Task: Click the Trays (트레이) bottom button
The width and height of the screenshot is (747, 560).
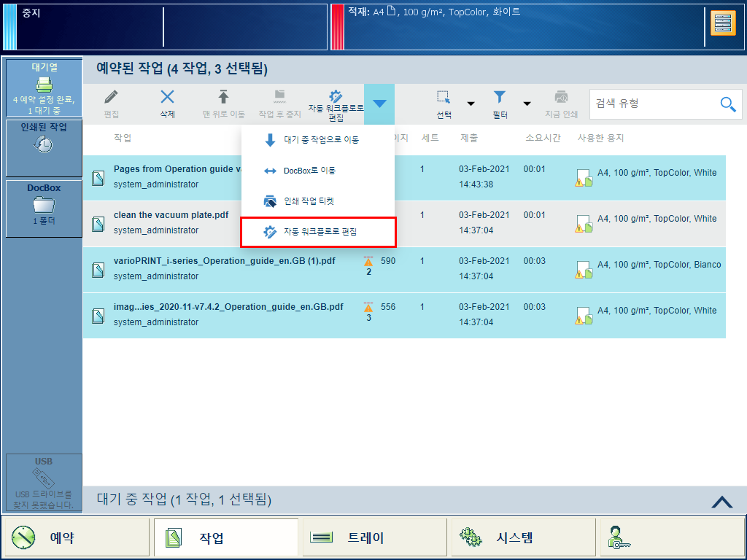Action: [374, 537]
